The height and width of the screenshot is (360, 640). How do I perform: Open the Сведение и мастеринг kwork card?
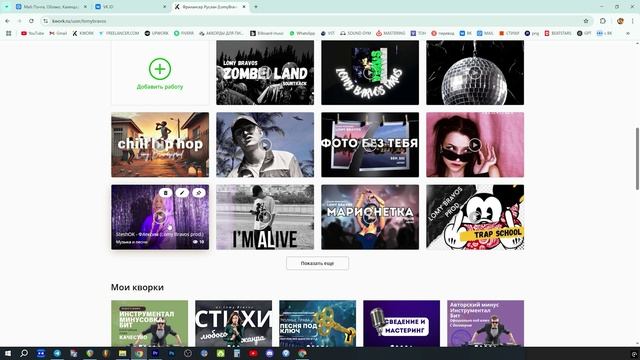(402, 324)
